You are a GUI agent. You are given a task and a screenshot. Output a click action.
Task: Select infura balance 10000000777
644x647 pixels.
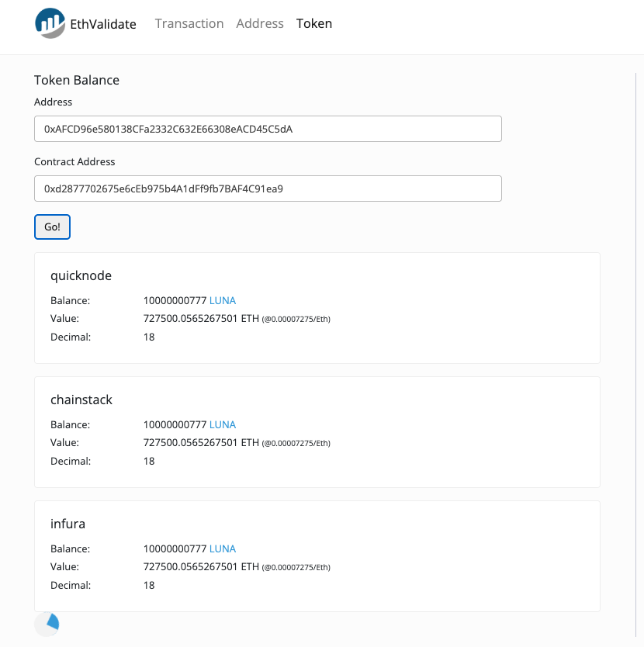(175, 548)
